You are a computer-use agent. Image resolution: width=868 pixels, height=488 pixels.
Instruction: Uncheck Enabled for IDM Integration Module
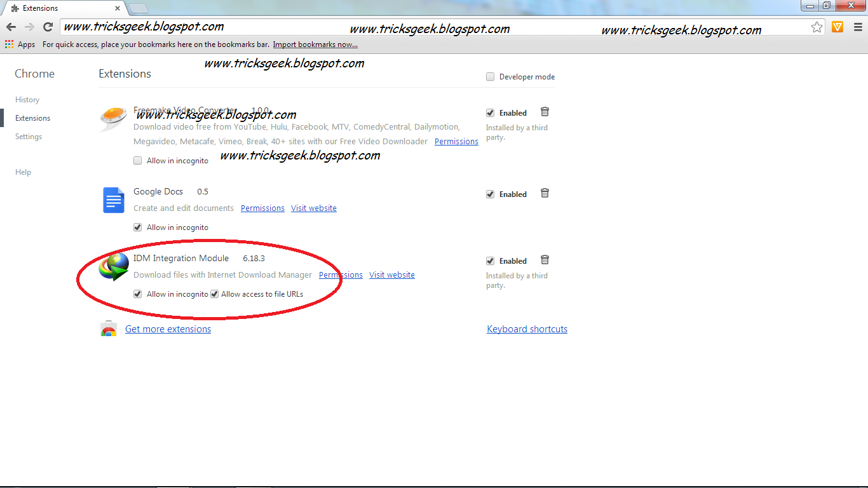490,261
